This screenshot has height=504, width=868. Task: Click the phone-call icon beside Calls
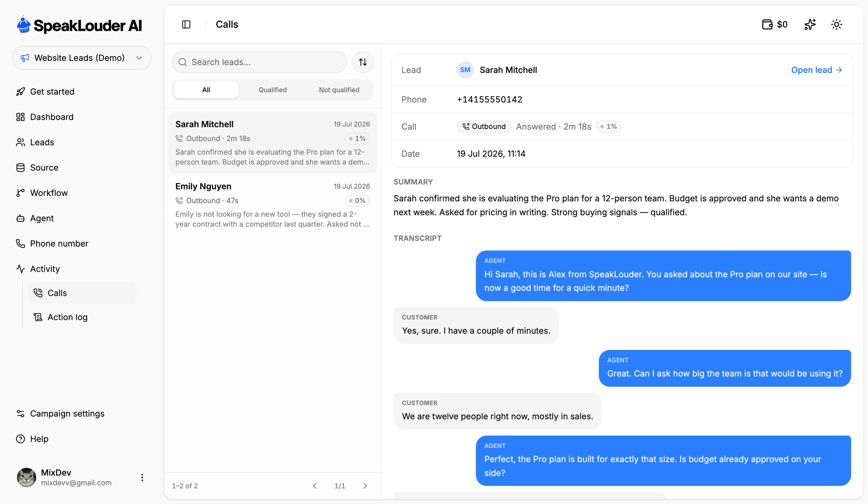(38, 293)
